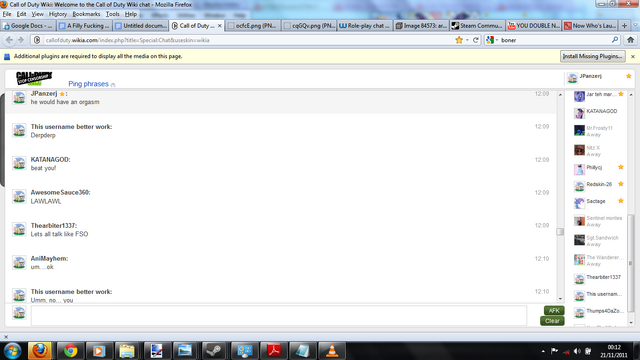The width and height of the screenshot is (640, 360).
Task: Open the View menu
Action: [37, 14]
